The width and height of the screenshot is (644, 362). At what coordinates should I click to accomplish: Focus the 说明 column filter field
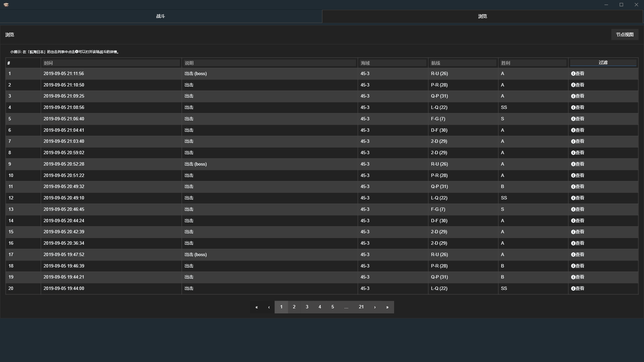point(269,63)
